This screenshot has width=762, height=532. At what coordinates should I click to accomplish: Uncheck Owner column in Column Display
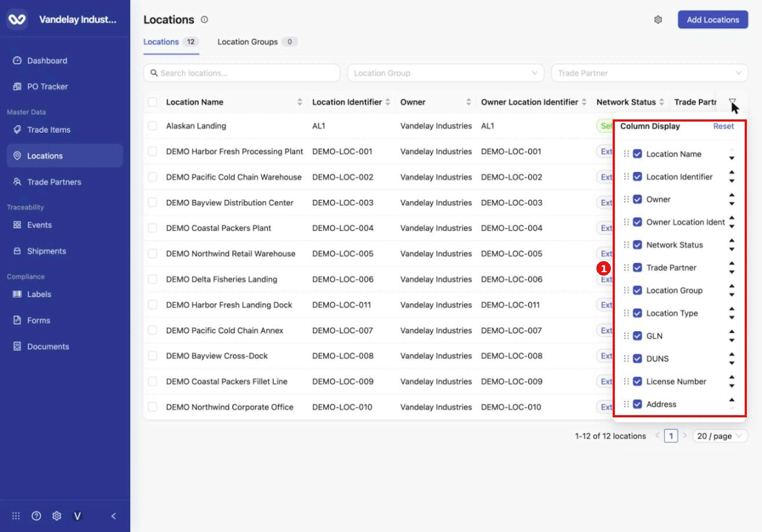637,199
